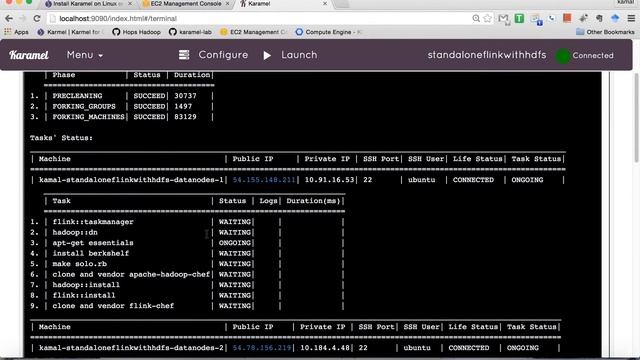Click the make solo.rb task
640x360 pixels.
pos(80,264)
